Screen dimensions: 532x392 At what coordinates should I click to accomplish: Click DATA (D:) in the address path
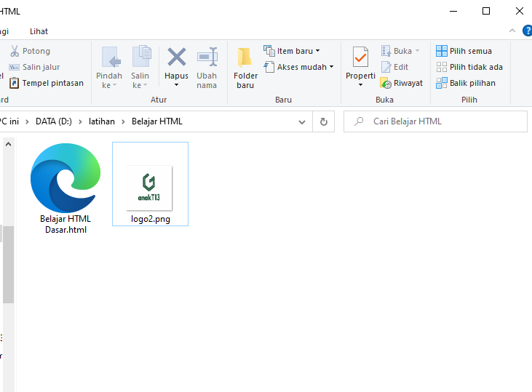[54, 121]
